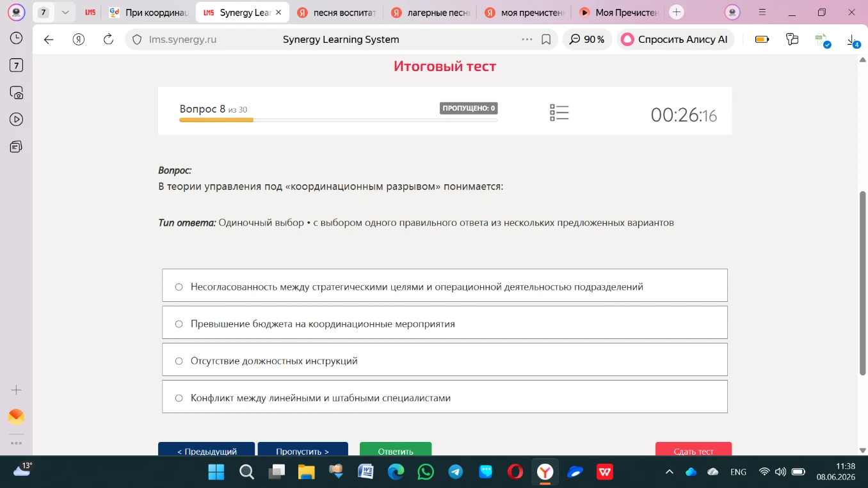Screen dimensions: 868x488
Task: Open weather widget showing 13°
Action: pos(22,469)
